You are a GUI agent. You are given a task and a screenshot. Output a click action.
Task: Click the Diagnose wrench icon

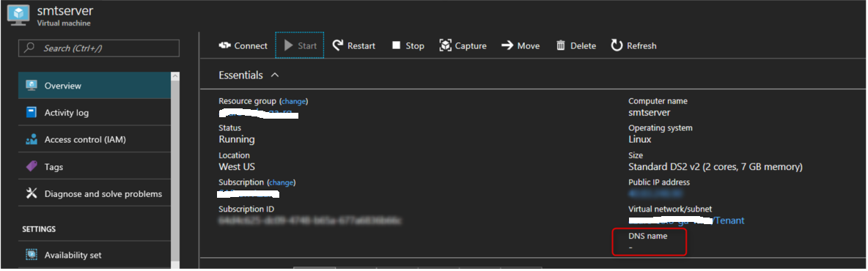[32, 194]
